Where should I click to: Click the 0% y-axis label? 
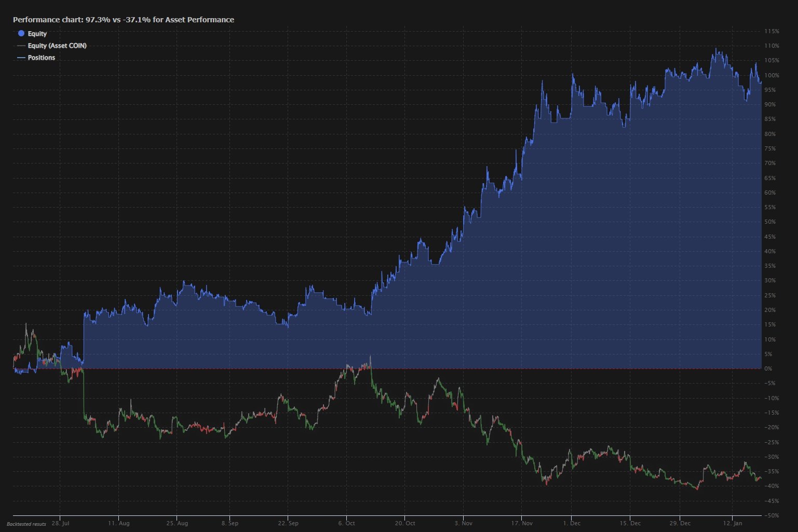(x=768, y=369)
